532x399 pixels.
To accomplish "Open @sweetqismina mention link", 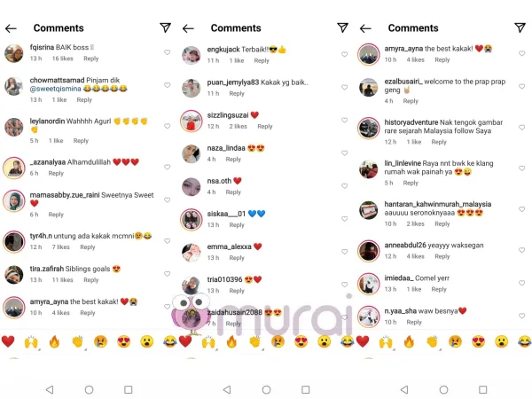I will pos(55,89).
